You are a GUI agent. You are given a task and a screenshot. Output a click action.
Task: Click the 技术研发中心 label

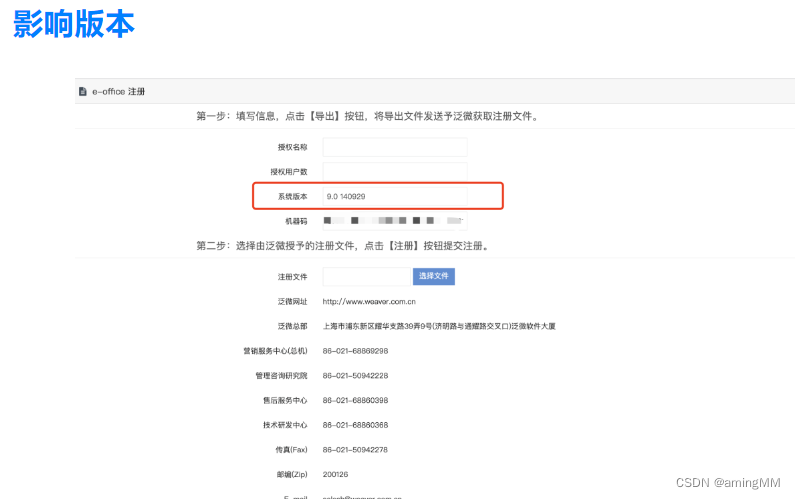[285, 425]
